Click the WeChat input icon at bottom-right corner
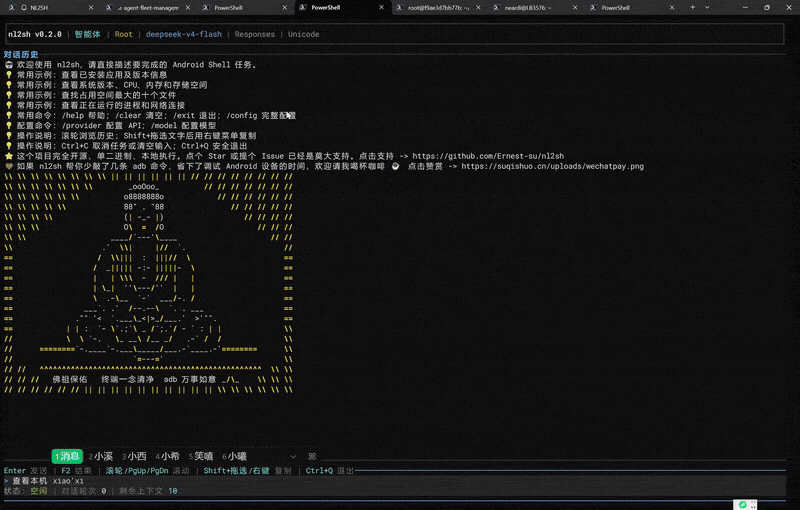Viewport: 800px width, 510px height. (743, 504)
